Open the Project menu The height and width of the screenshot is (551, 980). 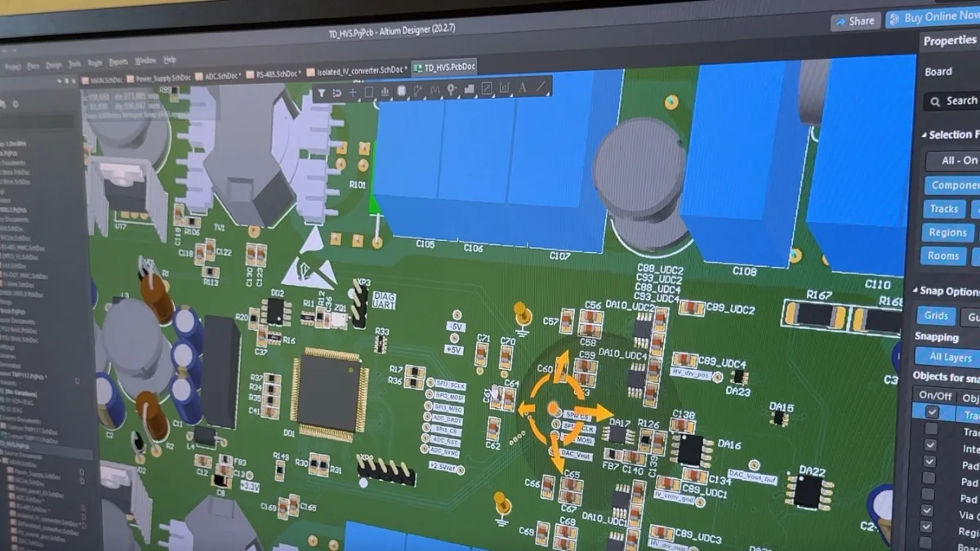pos(12,65)
